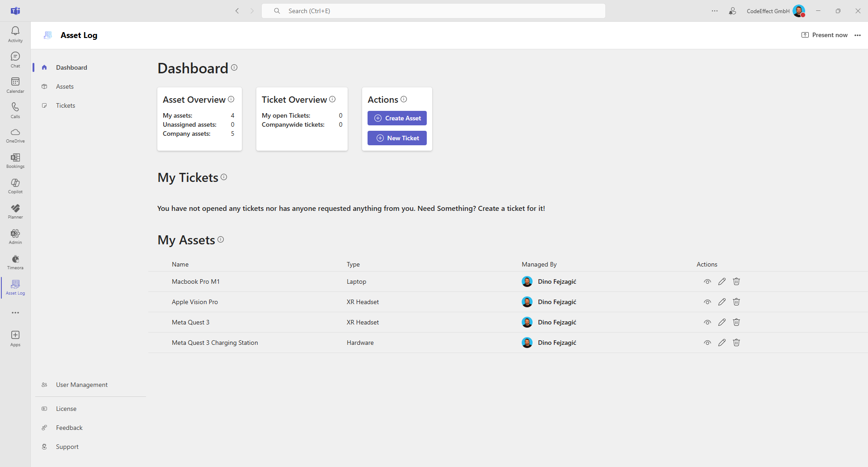Open the Planner app in the sidebar

pyautogui.click(x=15, y=211)
